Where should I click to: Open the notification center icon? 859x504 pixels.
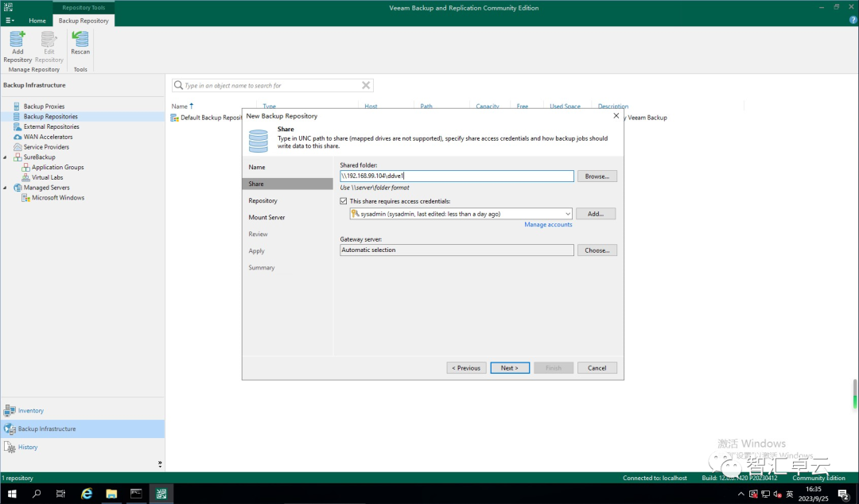[844, 494]
